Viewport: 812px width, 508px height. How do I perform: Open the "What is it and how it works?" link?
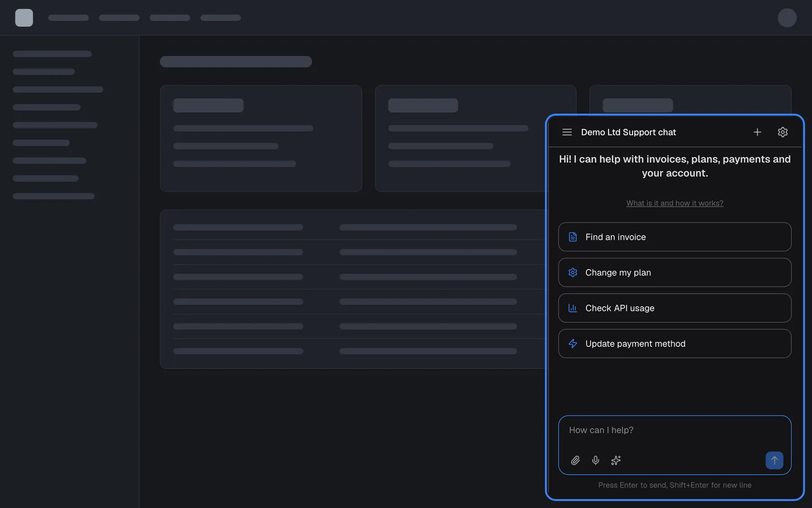pyautogui.click(x=675, y=203)
